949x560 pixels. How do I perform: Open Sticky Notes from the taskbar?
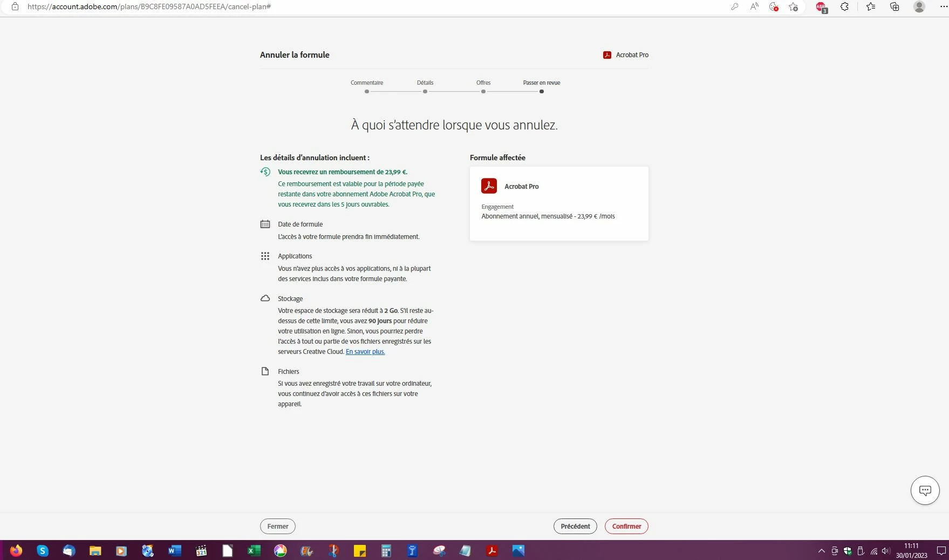tap(360, 551)
